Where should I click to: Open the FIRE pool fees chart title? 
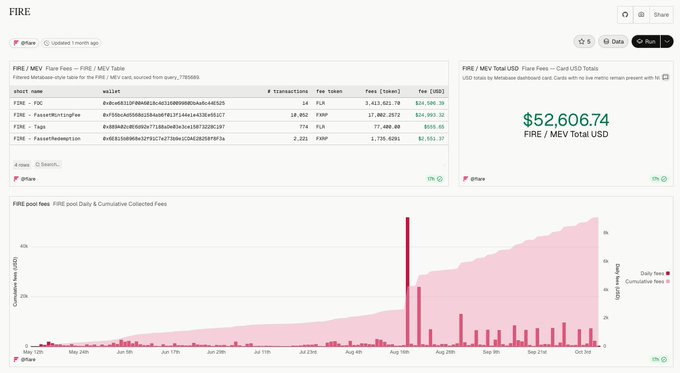pos(31,204)
